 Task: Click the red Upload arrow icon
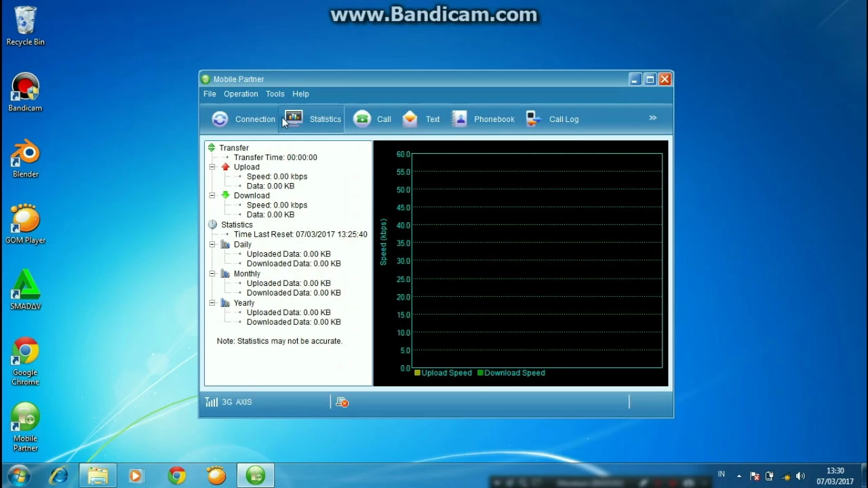(225, 167)
